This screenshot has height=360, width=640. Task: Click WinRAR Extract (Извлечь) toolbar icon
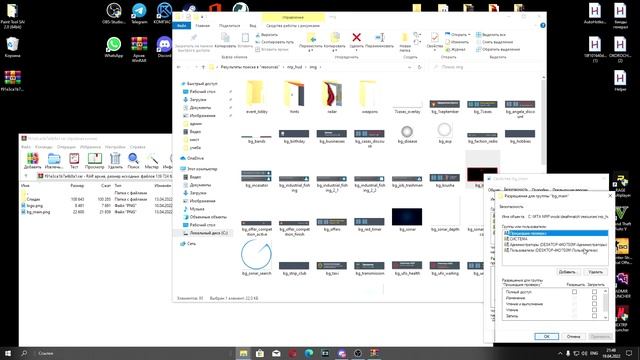[x=53, y=158]
